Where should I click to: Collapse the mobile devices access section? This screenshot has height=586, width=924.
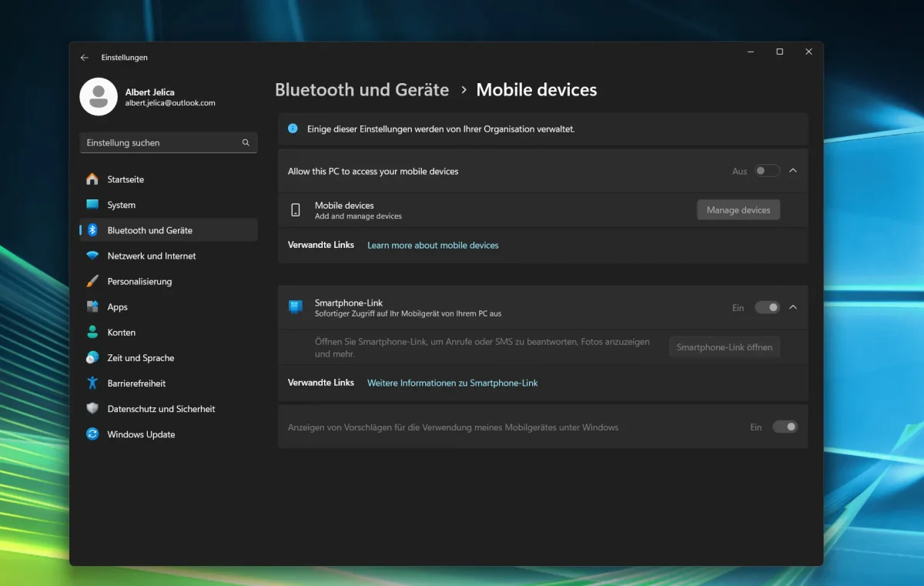793,170
